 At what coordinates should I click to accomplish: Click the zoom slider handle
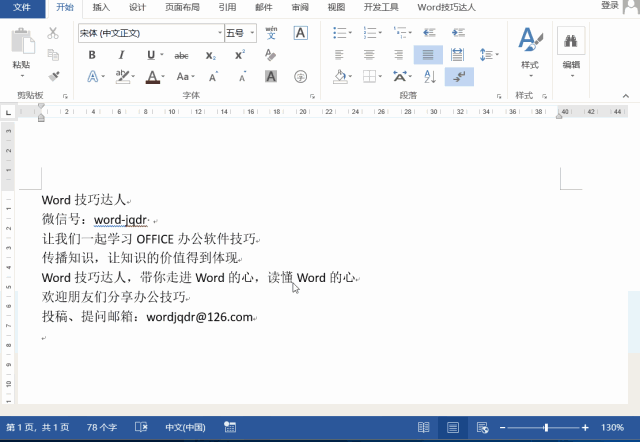tap(546, 427)
